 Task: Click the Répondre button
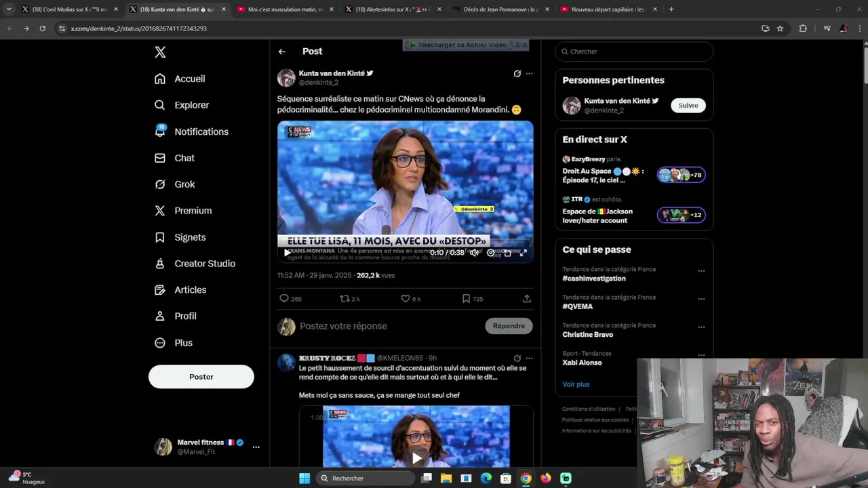pos(509,326)
